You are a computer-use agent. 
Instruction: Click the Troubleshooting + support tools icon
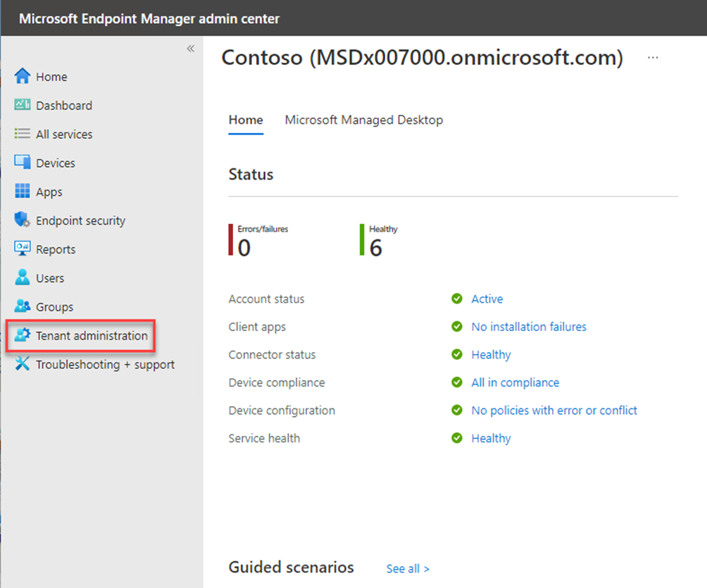22,363
